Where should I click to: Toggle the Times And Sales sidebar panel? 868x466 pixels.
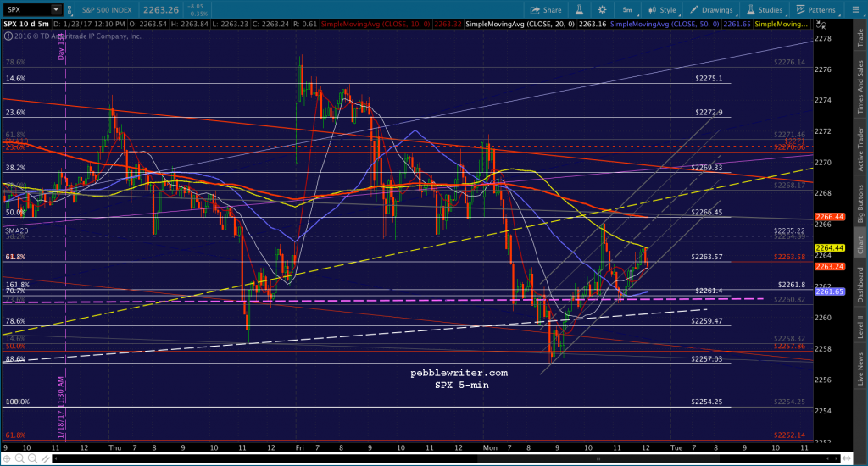pyautogui.click(x=860, y=87)
